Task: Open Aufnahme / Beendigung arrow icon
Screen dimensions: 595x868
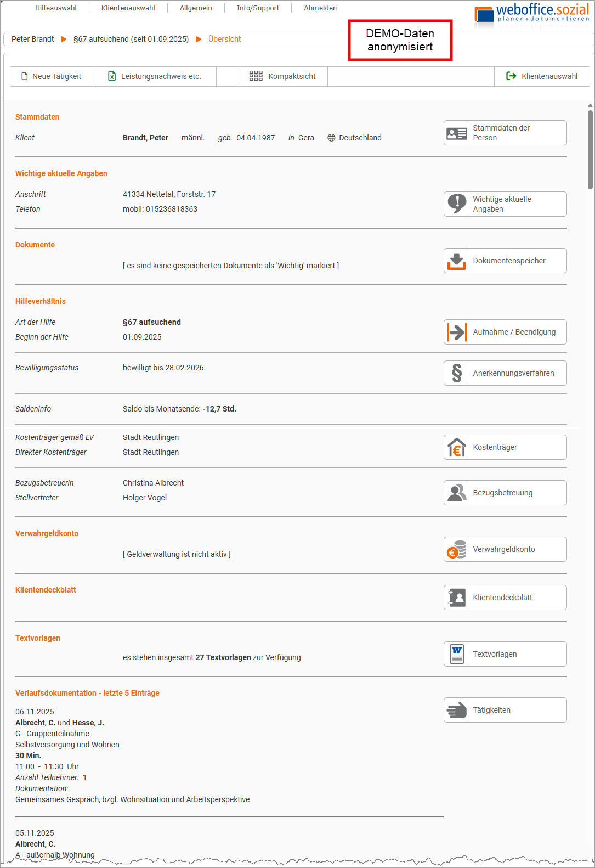Action: (456, 332)
